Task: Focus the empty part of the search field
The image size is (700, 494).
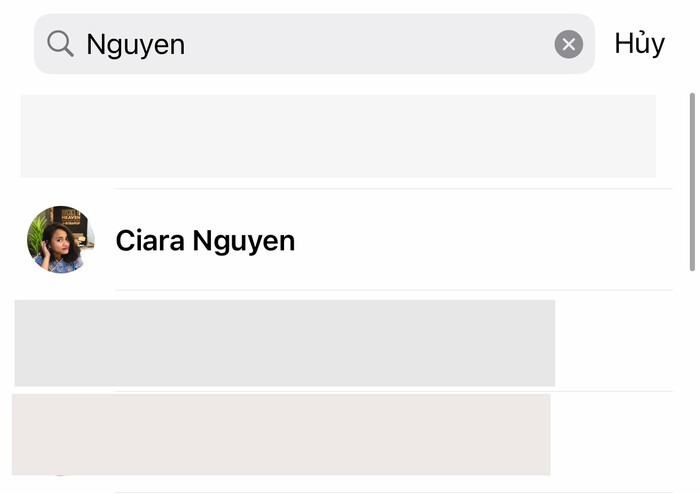Action: tap(370, 44)
